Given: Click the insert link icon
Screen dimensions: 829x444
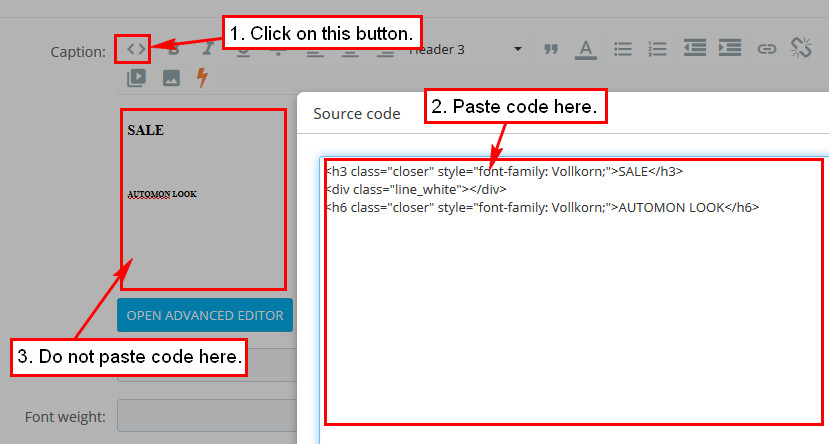Looking at the screenshot, I should tap(766, 48).
